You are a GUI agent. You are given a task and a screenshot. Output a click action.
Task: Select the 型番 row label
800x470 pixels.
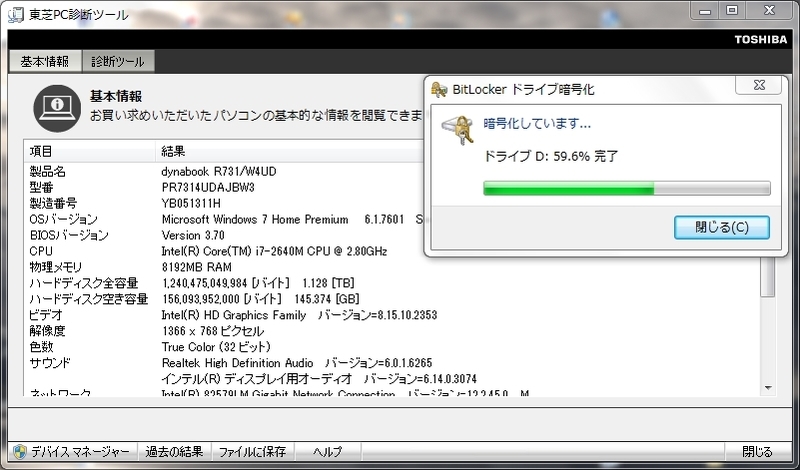click(41, 187)
